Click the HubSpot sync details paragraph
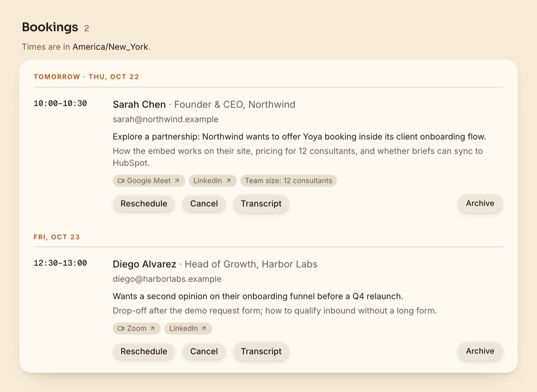Viewport: 537px width, 392px height. click(x=298, y=157)
